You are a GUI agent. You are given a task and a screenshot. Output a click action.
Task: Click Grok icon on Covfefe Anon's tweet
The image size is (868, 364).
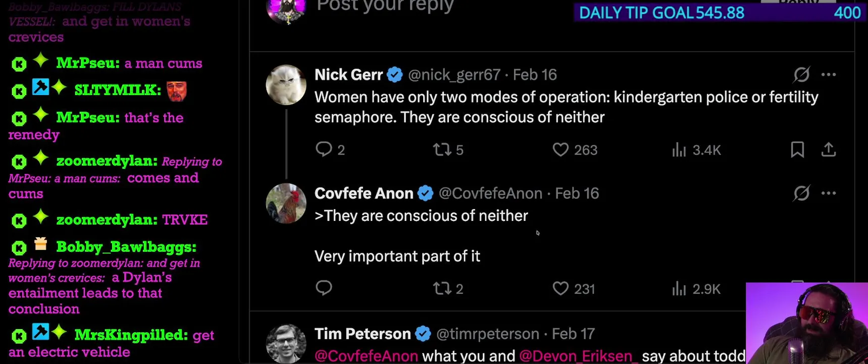coord(801,193)
